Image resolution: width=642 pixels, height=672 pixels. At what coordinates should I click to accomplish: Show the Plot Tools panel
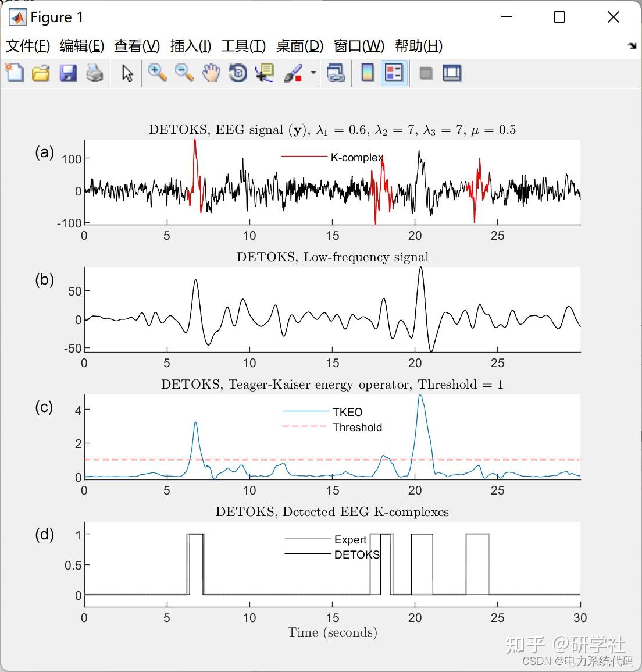pyautogui.click(x=452, y=73)
